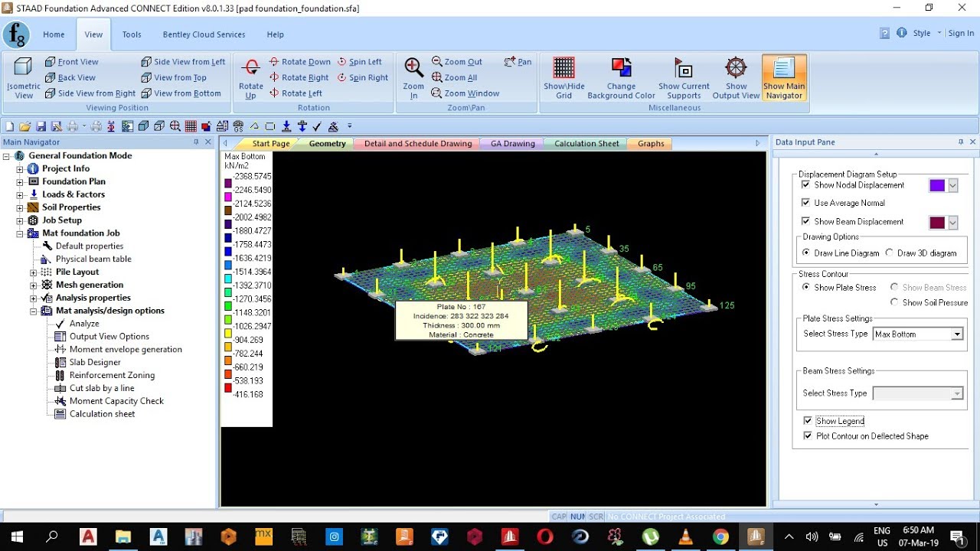Click the Sign In link
This screenshot has width=980, height=551.
961,33
